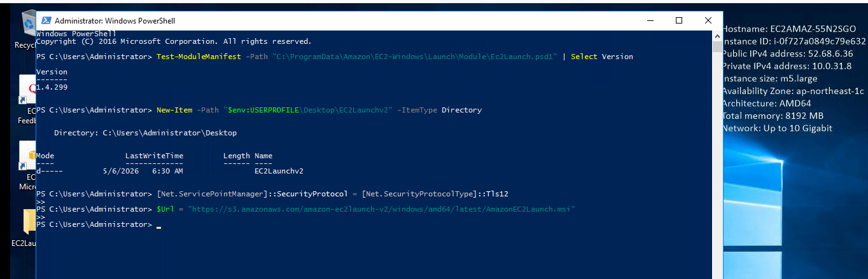Click the Availability Zone ap-northeast-1c text
Viewport: 868px width, 279px height.
(x=793, y=91)
